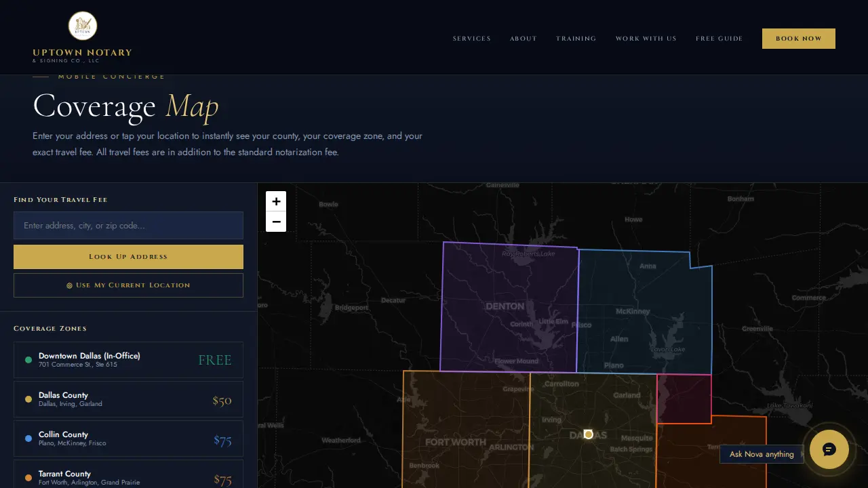This screenshot has height=488, width=868.
Task: Click the Find Your Travel Fee heading
Action: pyautogui.click(x=60, y=200)
